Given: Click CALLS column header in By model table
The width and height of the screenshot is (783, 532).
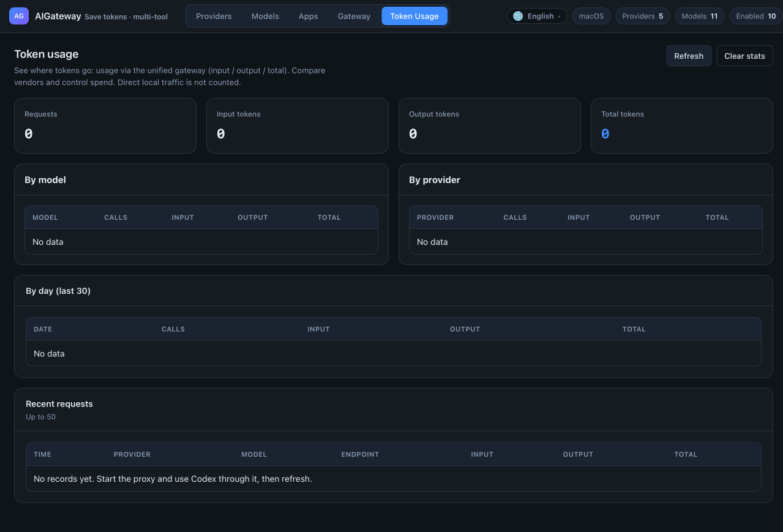Looking at the screenshot, I should 116,217.
